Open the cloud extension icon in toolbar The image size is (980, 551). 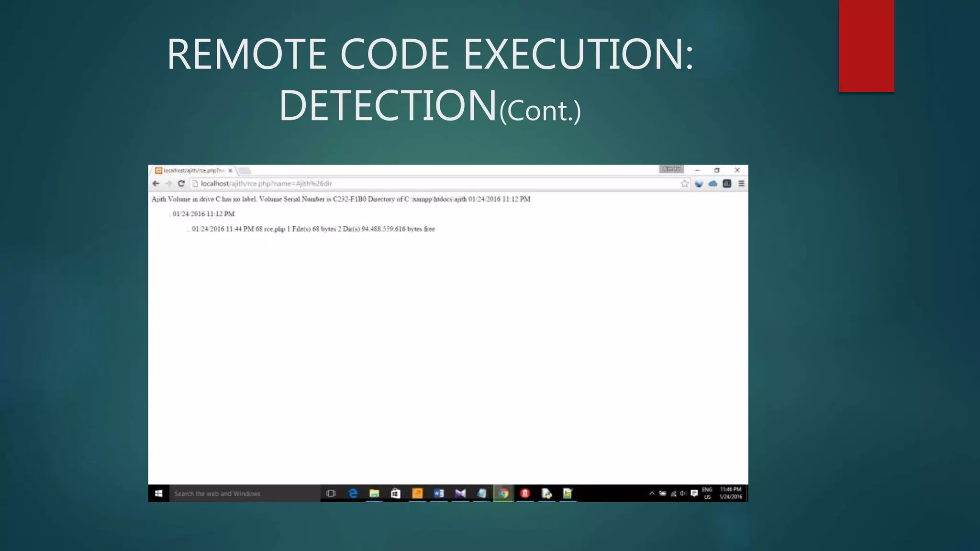coord(713,184)
